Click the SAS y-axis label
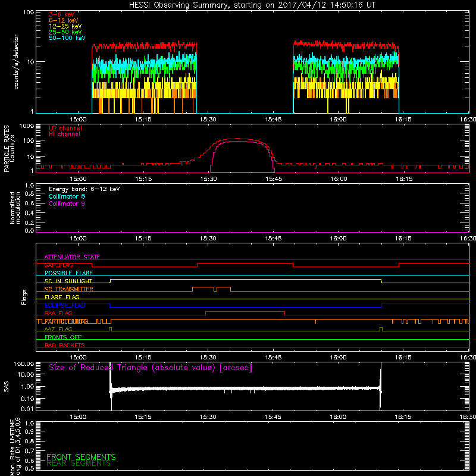This screenshot has height=476, width=476. [7, 387]
